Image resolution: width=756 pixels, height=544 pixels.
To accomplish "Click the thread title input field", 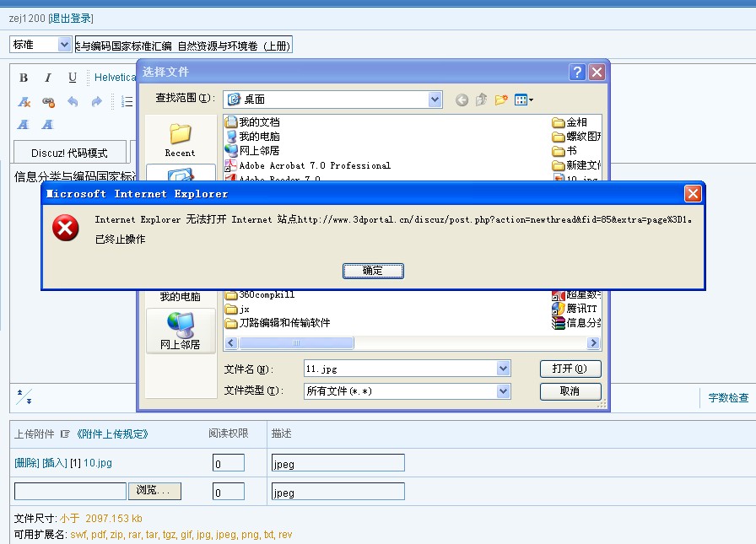I will (184, 45).
